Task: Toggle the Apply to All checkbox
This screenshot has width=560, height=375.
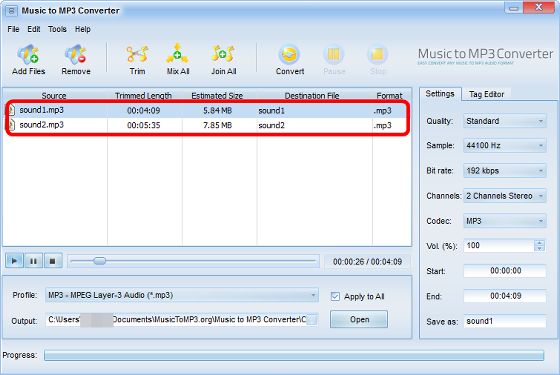Action: pos(335,296)
